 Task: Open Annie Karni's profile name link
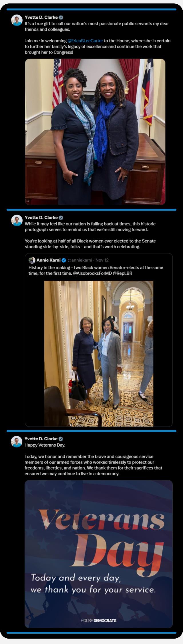[48, 260]
